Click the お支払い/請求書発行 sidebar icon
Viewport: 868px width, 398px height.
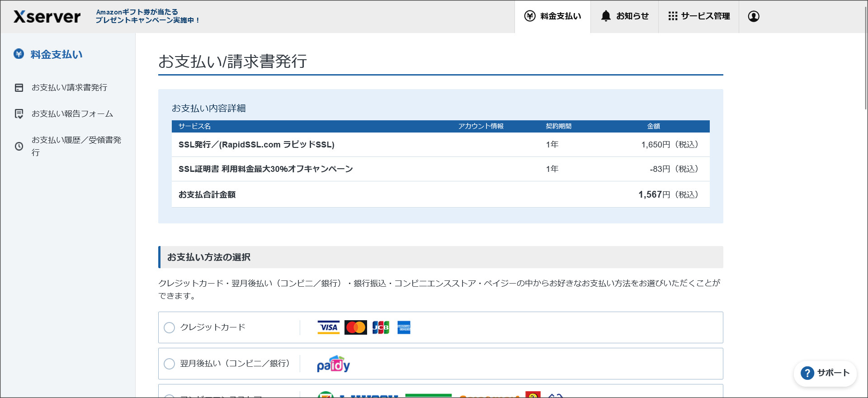[x=19, y=88]
